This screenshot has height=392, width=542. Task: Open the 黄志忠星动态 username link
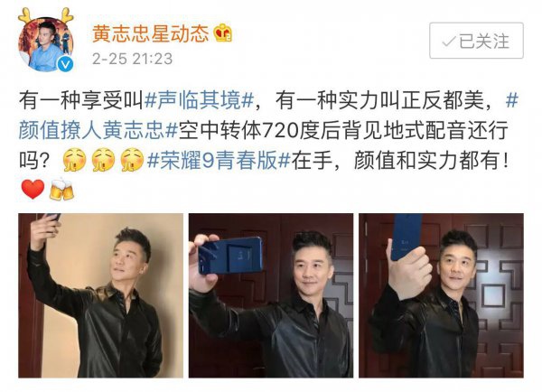point(151,33)
